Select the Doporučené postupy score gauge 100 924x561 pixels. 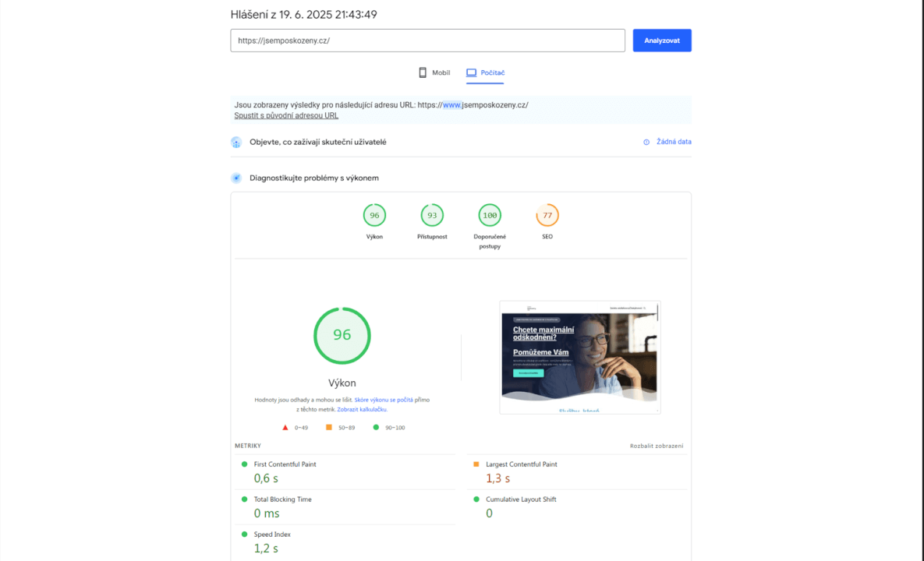(490, 216)
